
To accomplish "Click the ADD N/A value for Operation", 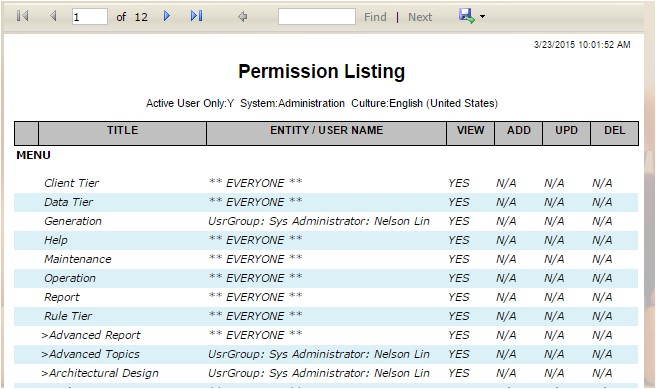I will [x=506, y=278].
